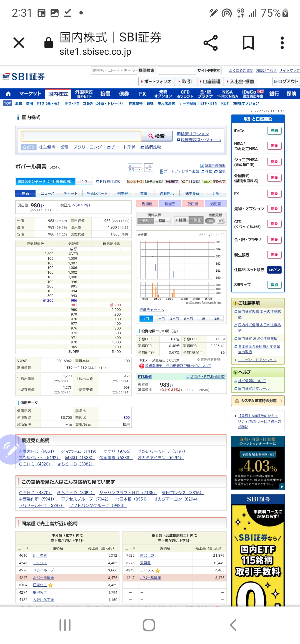Viewport: 300px width, 644px height.
Task: Select PTS market option
Action: pyautogui.click(x=84, y=181)
